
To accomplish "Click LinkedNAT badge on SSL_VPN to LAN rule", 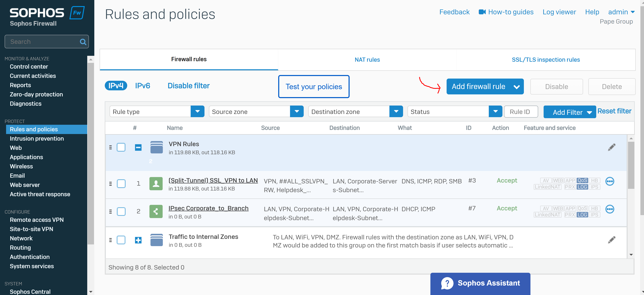I will point(547,187).
